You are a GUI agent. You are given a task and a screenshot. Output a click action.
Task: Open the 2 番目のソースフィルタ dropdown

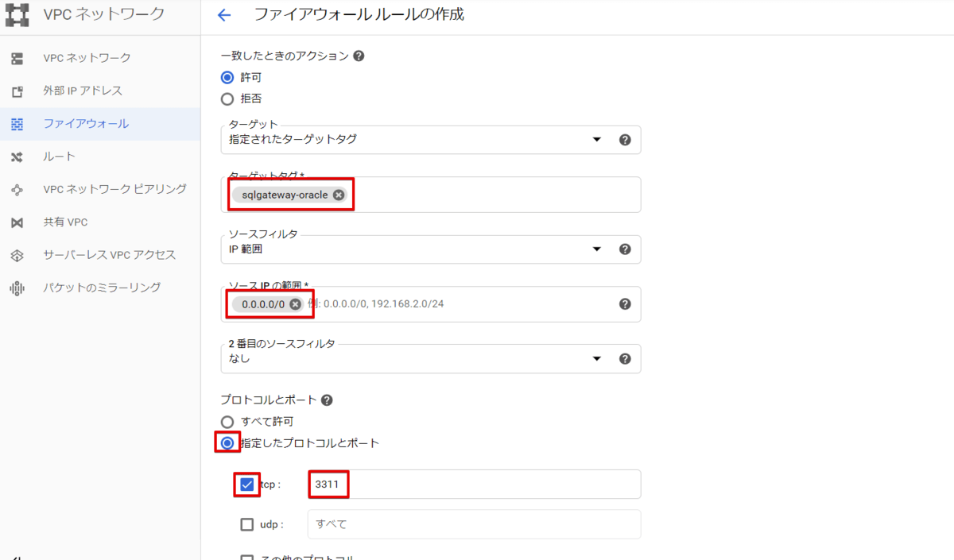tap(431, 359)
